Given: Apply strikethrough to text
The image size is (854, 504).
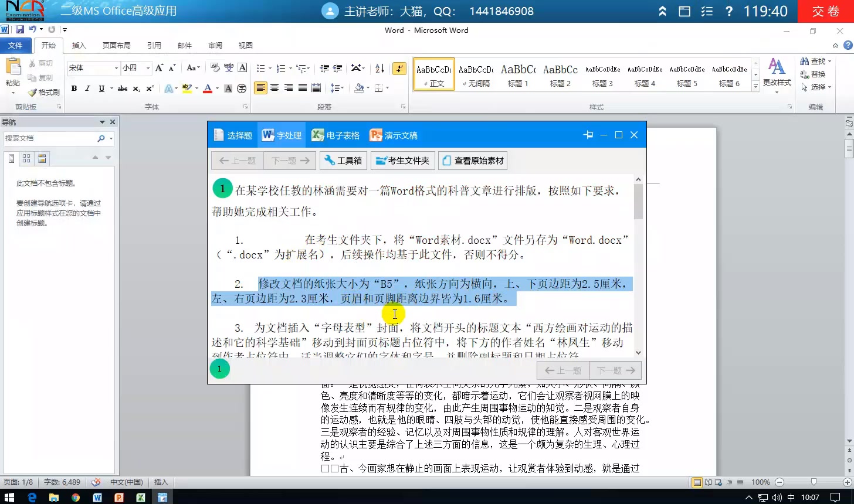Looking at the screenshot, I should 123,88.
